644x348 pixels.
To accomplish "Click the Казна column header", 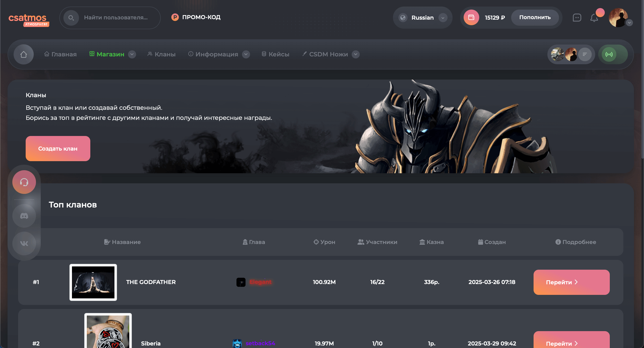I will (x=431, y=242).
